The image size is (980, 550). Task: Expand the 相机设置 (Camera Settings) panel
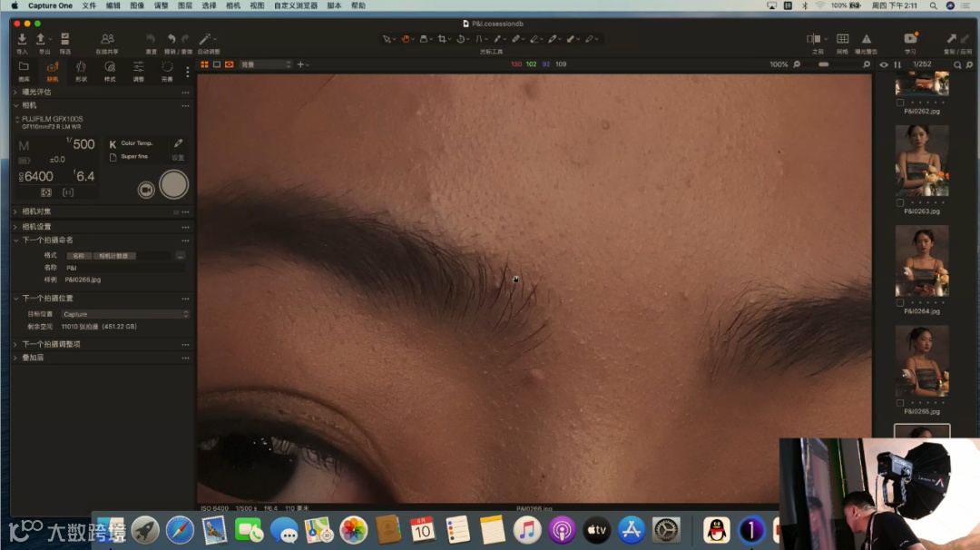coord(15,227)
